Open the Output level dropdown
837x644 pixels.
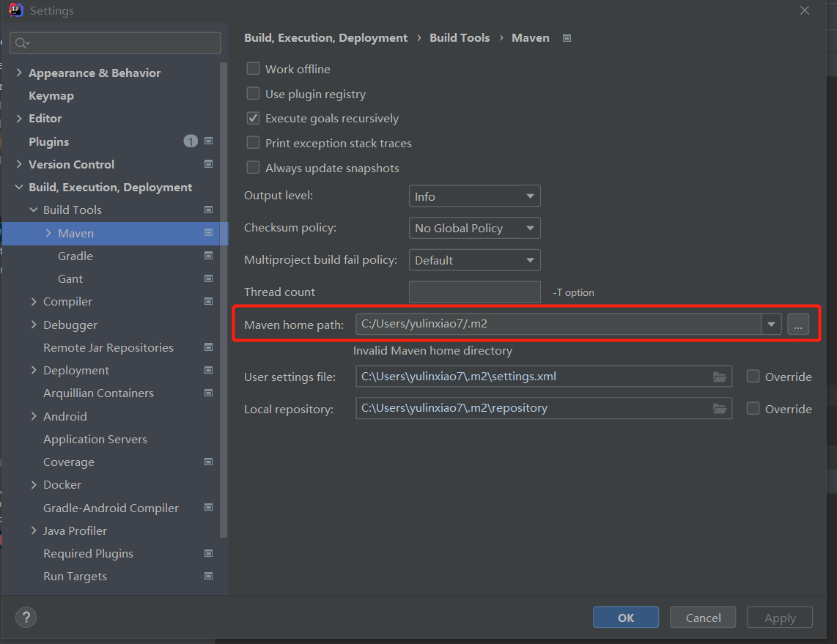pyautogui.click(x=474, y=196)
